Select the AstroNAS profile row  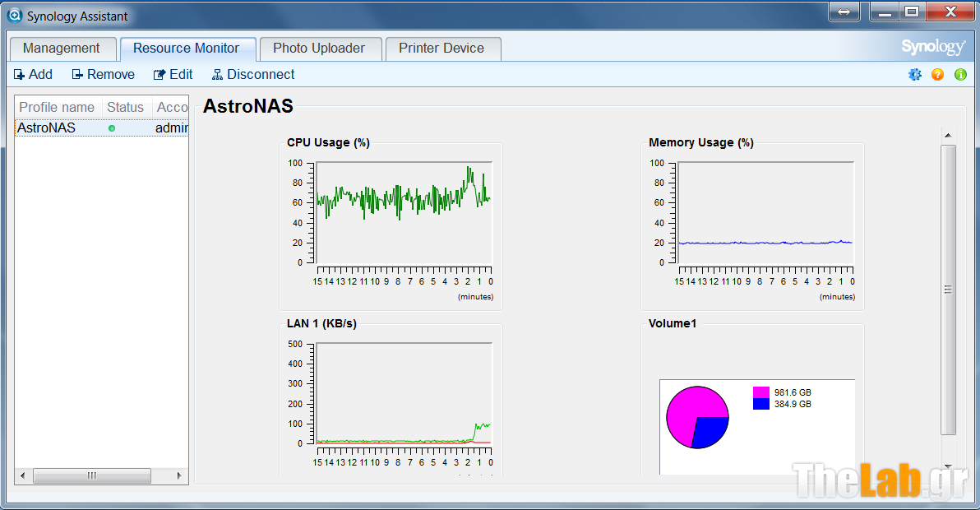click(101, 128)
